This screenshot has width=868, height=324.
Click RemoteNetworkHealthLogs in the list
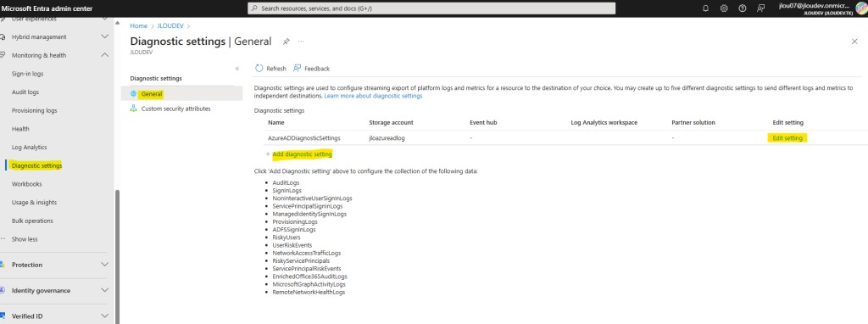[x=309, y=292]
